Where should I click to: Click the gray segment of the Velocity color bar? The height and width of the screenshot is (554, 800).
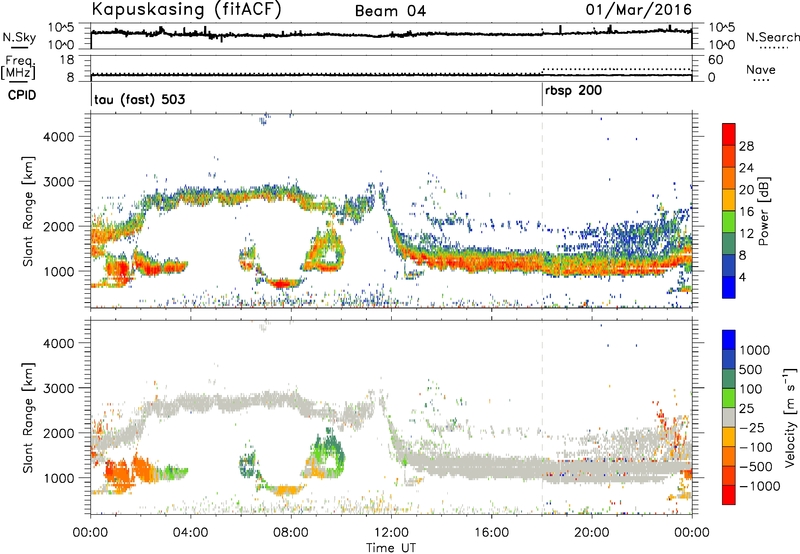(x=729, y=418)
